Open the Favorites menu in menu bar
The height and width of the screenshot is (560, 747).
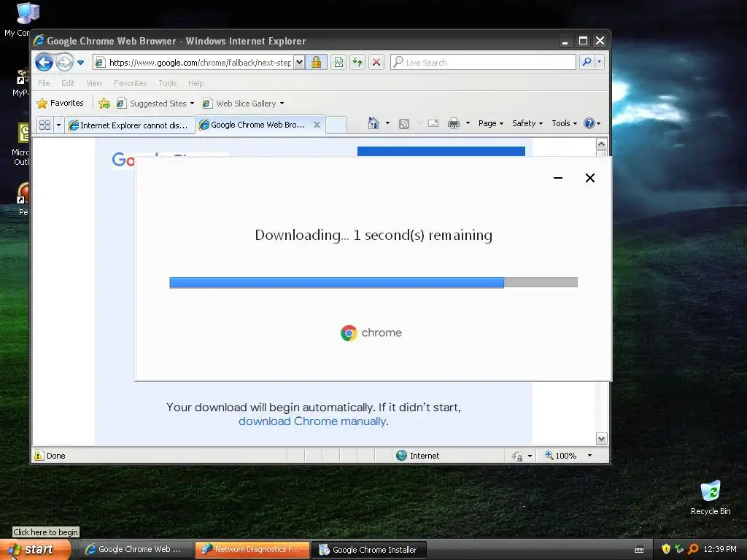tap(130, 83)
